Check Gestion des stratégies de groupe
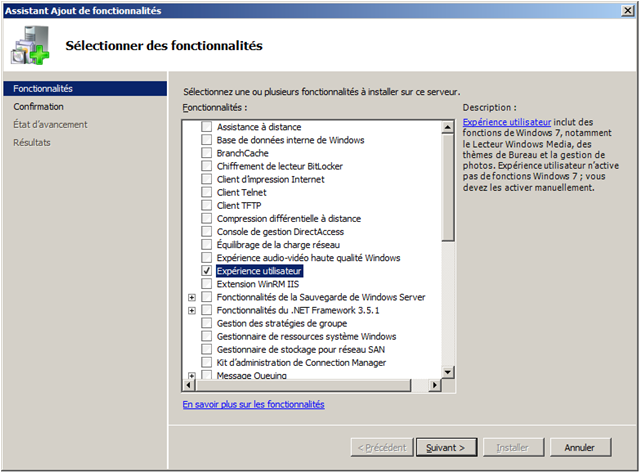Image resolution: width=642 pixels, height=474 pixels. [207, 323]
